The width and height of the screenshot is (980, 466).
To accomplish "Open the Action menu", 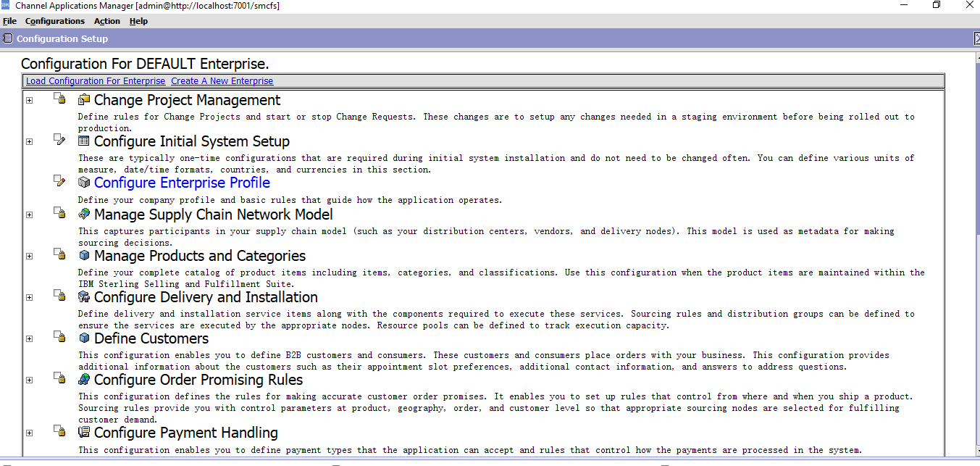I will pyautogui.click(x=106, y=21).
